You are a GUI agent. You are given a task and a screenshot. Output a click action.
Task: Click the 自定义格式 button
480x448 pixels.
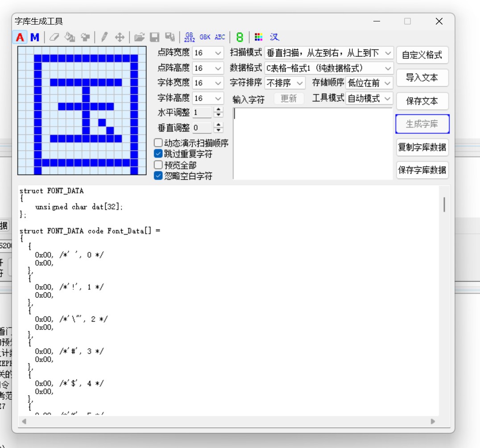[422, 55]
